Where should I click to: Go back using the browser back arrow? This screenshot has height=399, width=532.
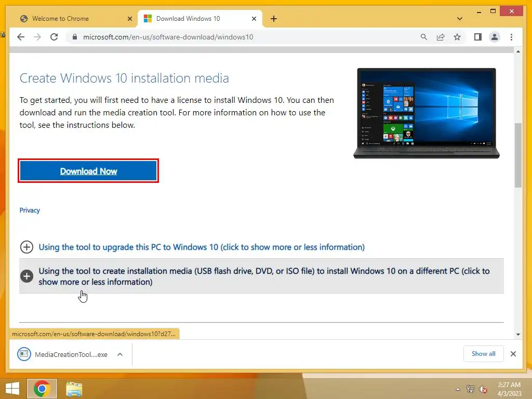click(21, 37)
